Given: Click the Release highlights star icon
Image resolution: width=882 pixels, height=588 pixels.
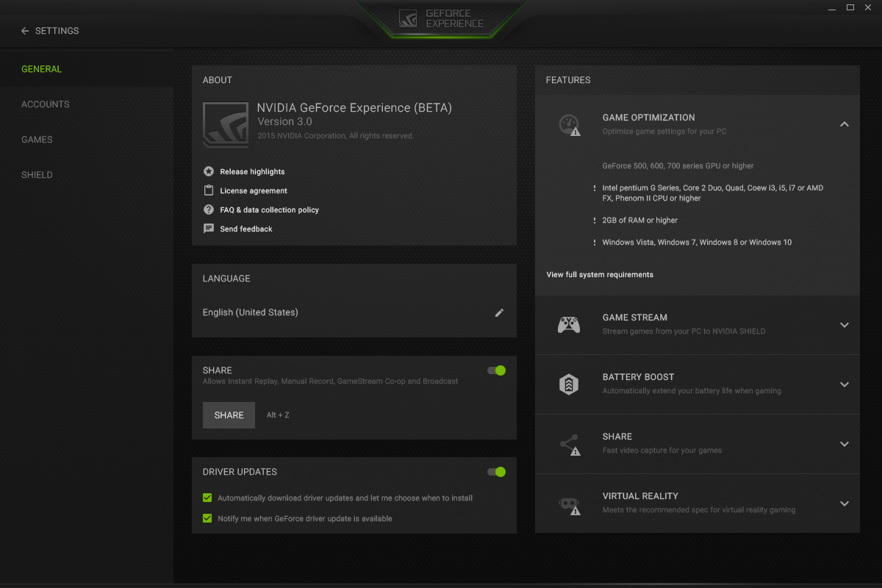Looking at the screenshot, I should pyautogui.click(x=209, y=171).
